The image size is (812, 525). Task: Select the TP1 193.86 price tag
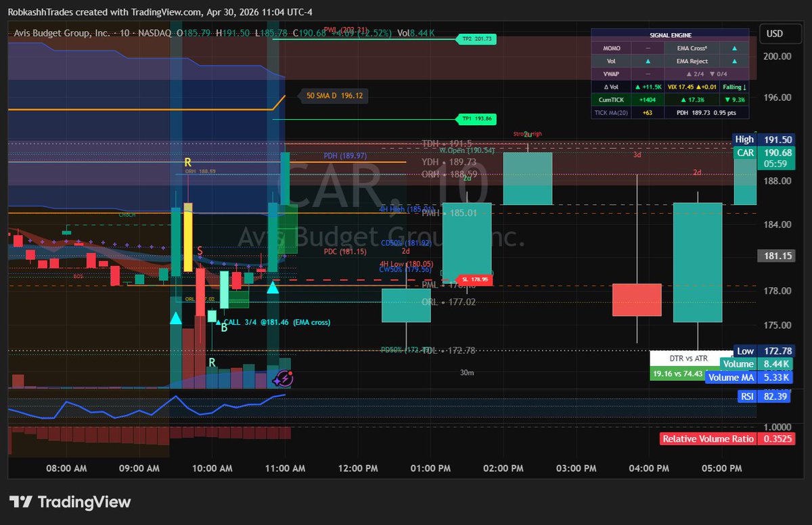pyautogui.click(x=478, y=118)
